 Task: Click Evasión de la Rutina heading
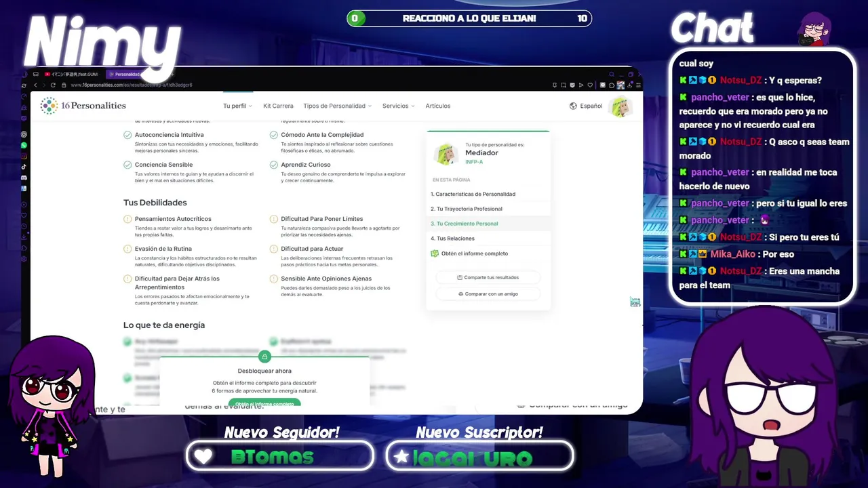(163, 249)
